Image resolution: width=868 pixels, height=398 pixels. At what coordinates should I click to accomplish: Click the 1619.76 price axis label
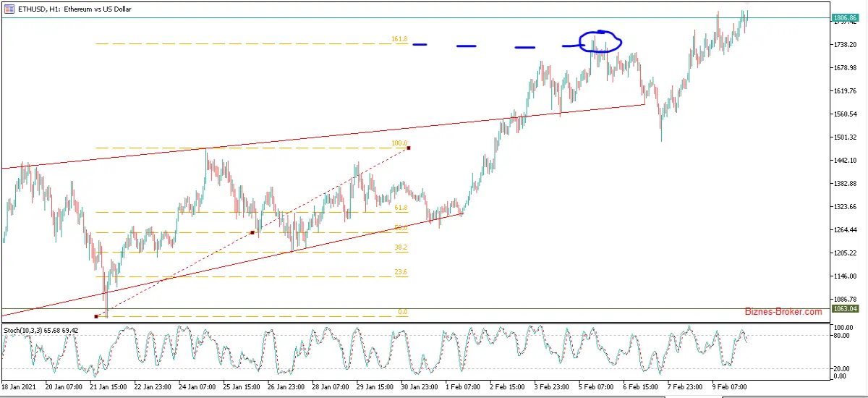(845, 91)
